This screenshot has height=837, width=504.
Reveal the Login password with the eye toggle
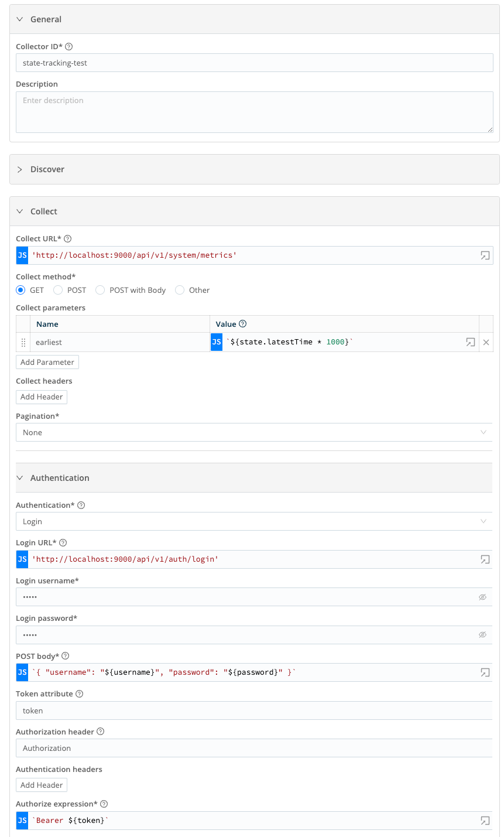tap(482, 634)
